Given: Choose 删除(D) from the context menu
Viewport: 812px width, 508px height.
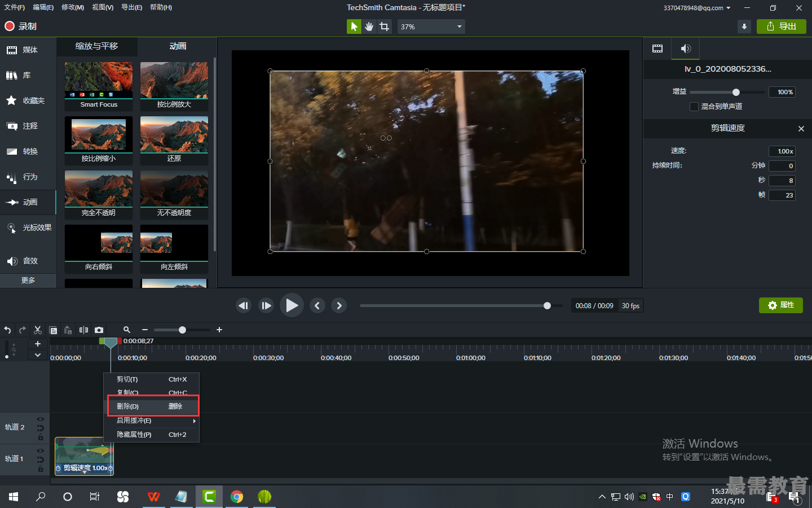Looking at the screenshot, I should [152, 406].
